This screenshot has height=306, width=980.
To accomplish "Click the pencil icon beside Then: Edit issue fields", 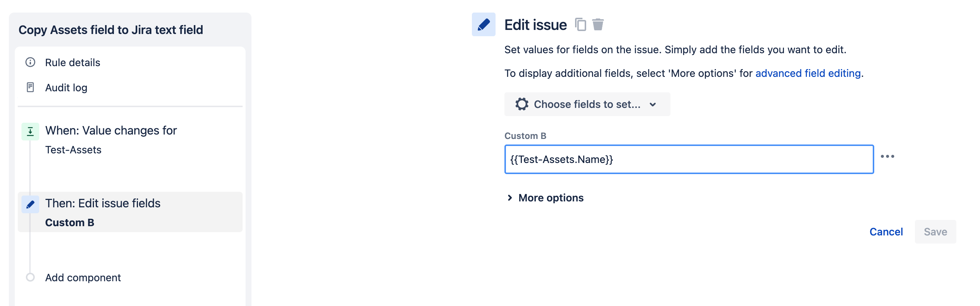I will [30, 204].
